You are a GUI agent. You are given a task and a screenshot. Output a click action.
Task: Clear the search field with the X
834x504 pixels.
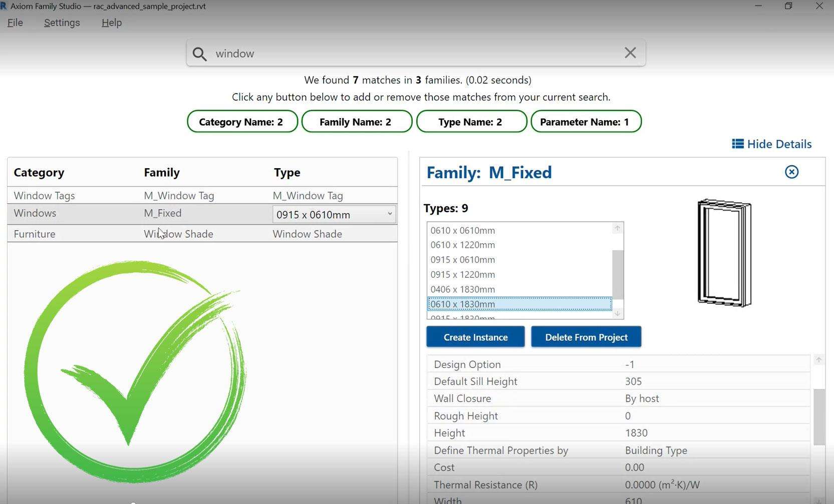click(x=630, y=53)
